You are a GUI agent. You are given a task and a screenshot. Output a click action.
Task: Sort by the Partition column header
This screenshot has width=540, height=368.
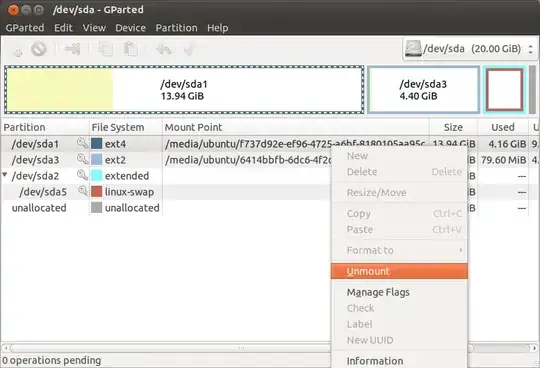click(x=45, y=127)
